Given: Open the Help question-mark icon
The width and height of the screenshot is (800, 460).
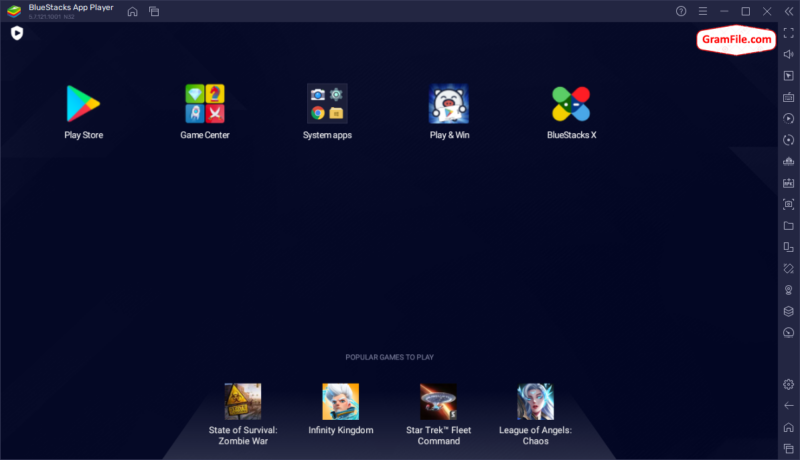Looking at the screenshot, I should click(x=681, y=11).
